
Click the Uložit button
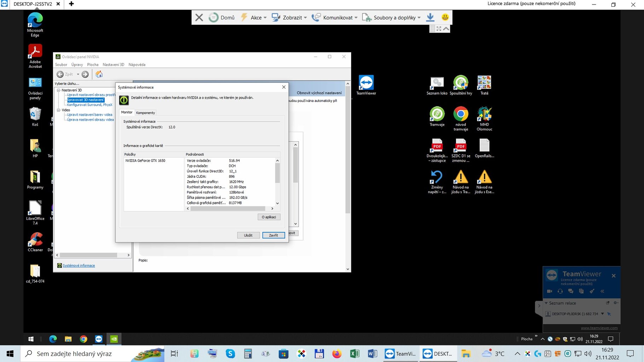coord(248,235)
